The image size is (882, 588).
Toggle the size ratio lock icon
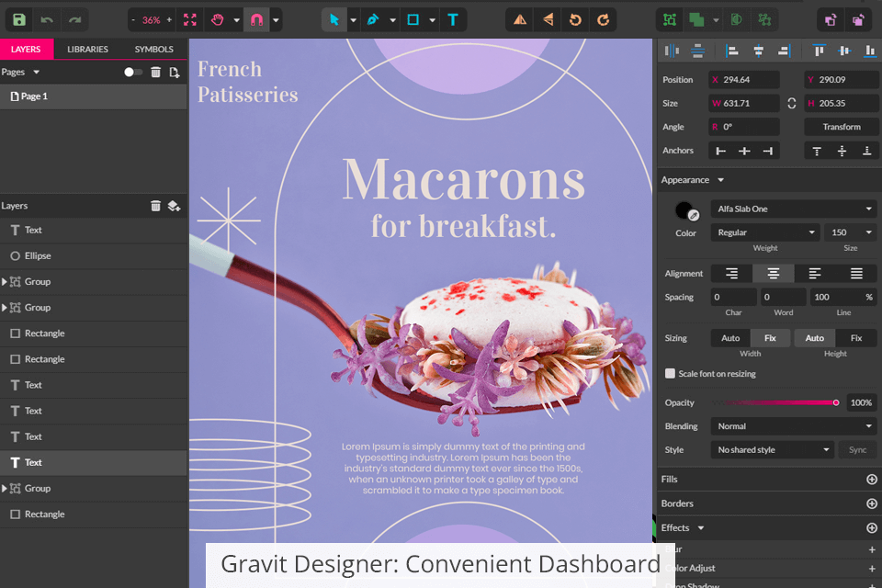point(791,104)
